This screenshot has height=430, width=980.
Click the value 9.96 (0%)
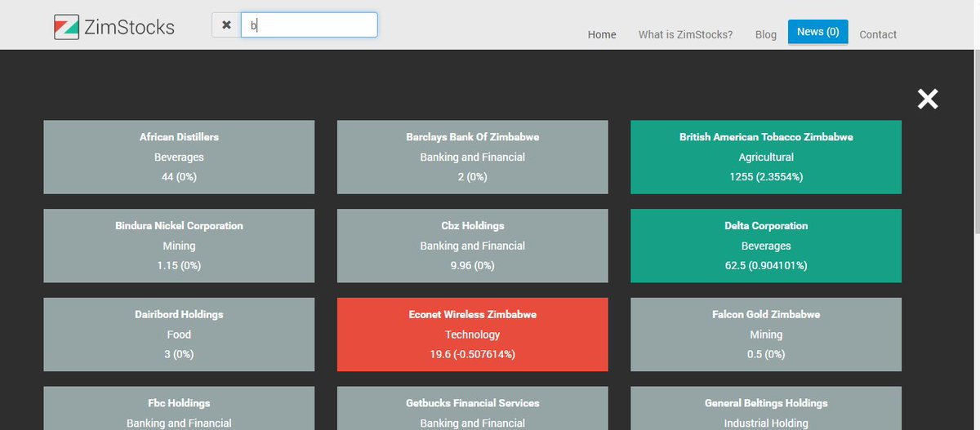[473, 265]
